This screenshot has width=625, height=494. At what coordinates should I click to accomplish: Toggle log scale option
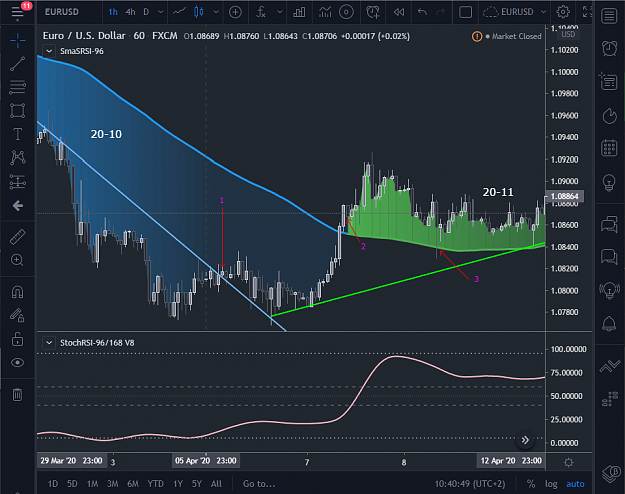[x=551, y=484]
